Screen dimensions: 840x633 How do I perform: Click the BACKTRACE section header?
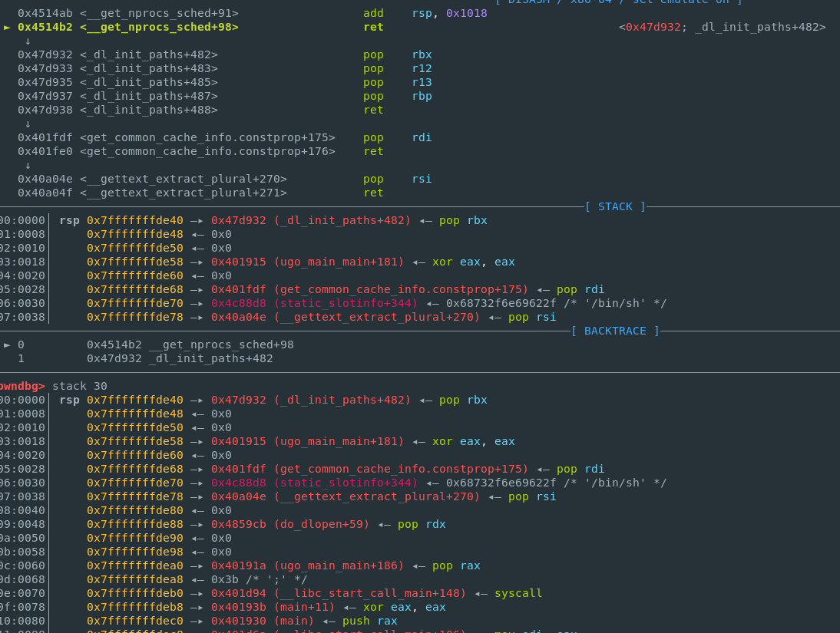pyautogui.click(x=615, y=331)
